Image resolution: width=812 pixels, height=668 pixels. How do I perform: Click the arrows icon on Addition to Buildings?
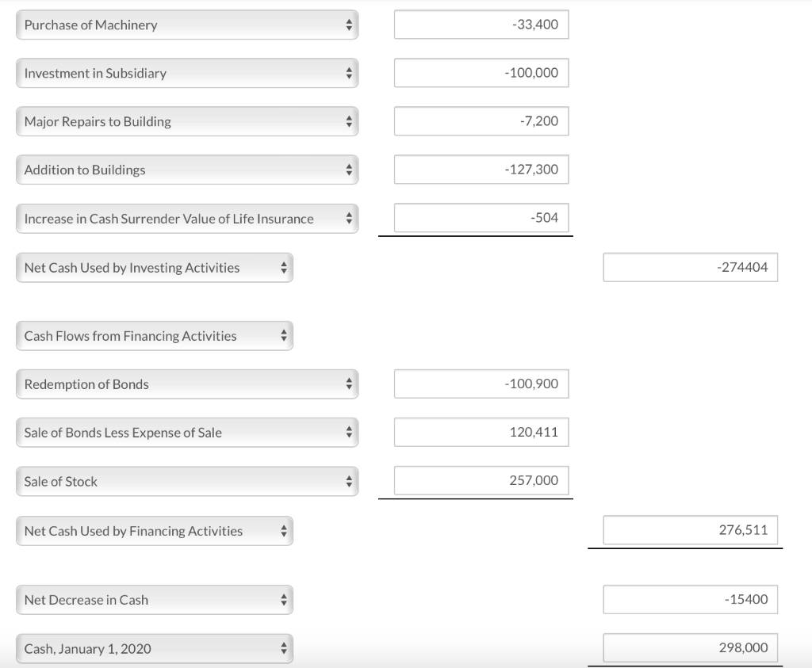(348, 170)
